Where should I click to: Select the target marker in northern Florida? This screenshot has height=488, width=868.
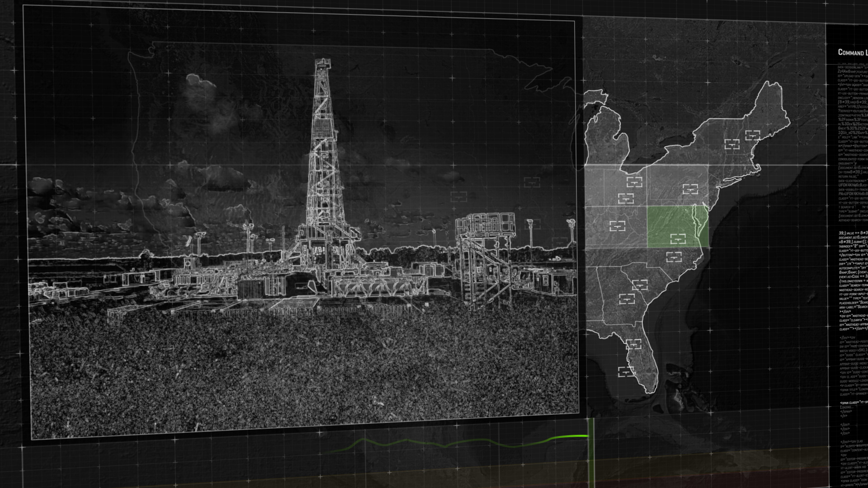634,344
